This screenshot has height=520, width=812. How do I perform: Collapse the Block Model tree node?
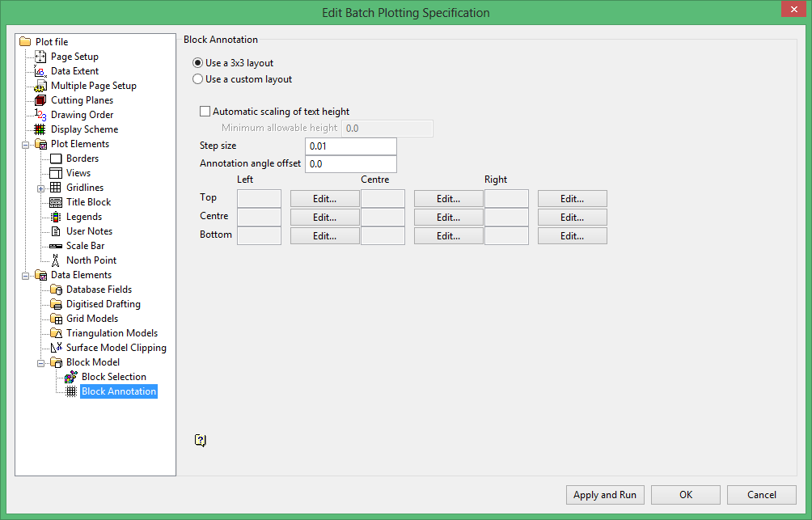[41, 363]
